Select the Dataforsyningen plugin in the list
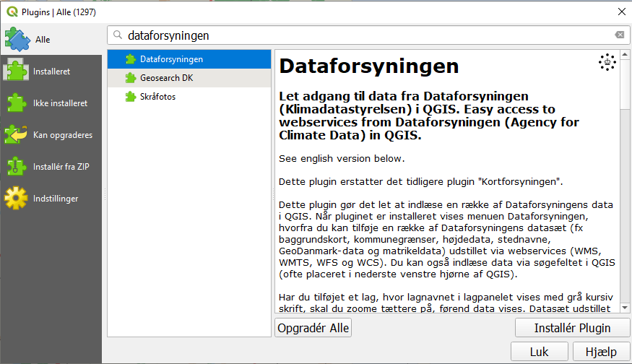Viewport: 632px width, 364px height. click(x=189, y=59)
